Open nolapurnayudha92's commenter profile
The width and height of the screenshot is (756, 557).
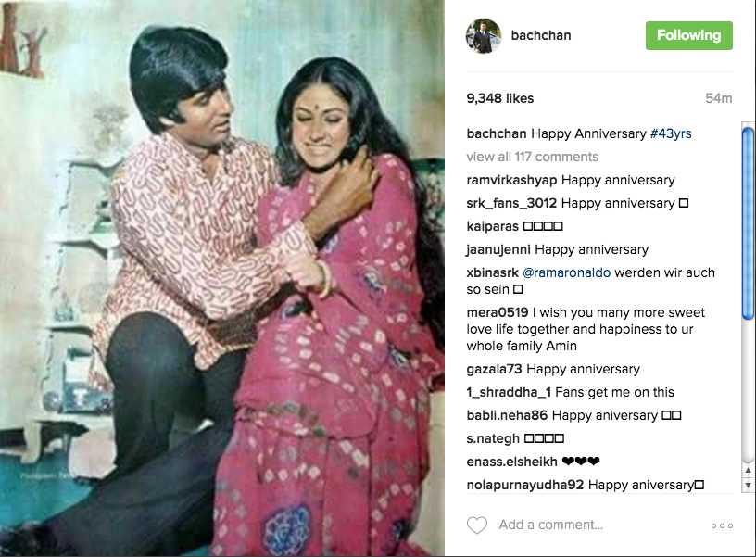pos(525,485)
